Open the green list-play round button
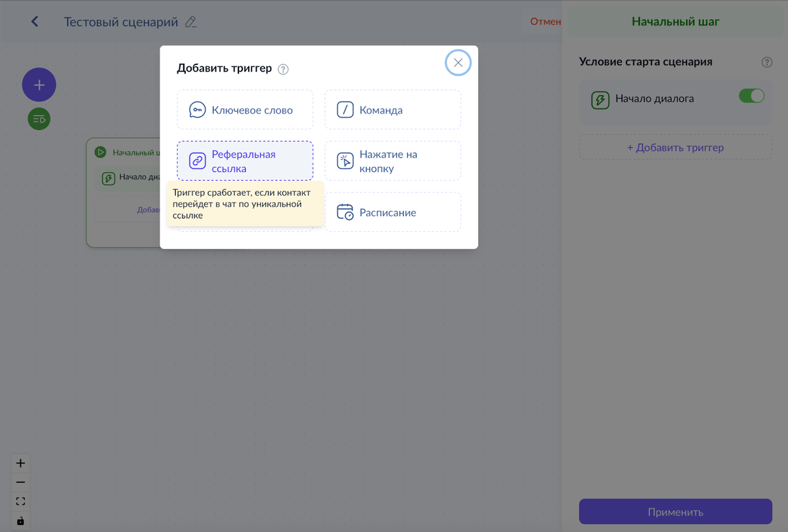Viewport: 788px width, 532px height. (39, 119)
